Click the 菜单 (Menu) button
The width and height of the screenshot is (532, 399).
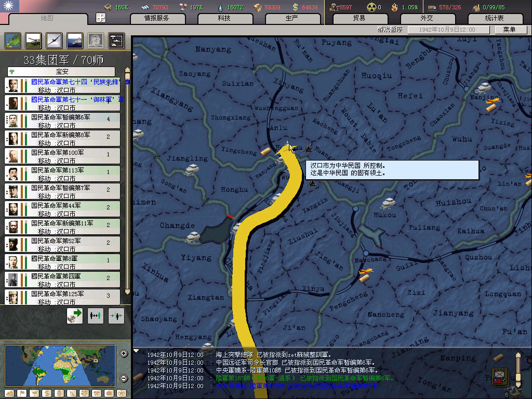coord(509,30)
